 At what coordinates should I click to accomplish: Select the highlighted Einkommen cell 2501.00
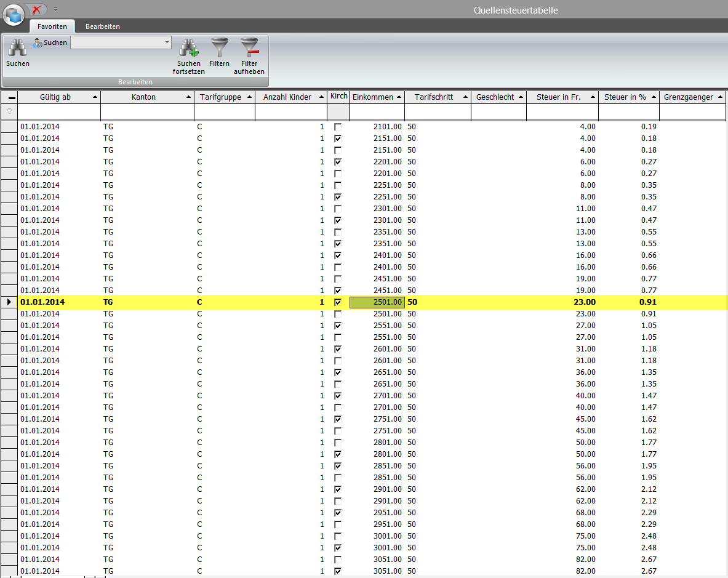pyautogui.click(x=376, y=302)
